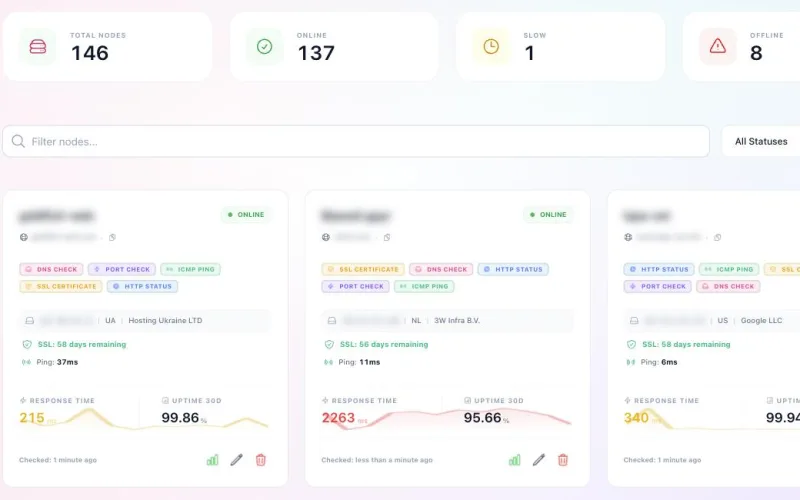Click the Online checkmark icon

(x=264, y=46)
